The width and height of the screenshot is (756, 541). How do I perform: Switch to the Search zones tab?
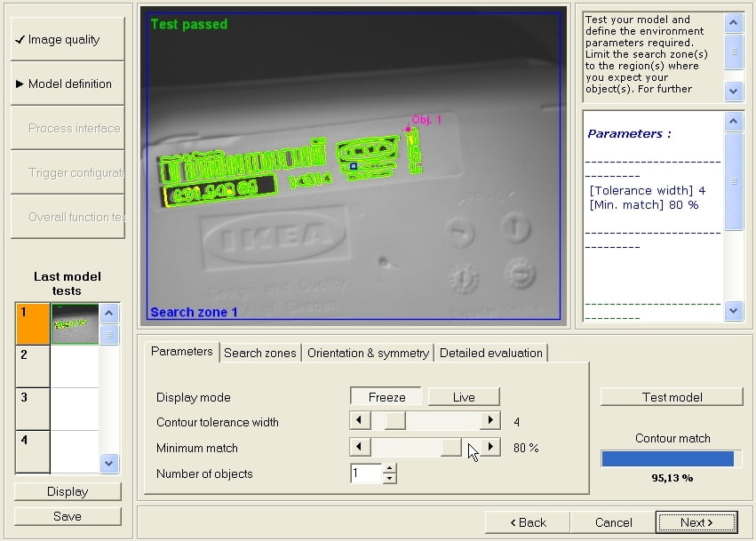click(259, 353)
